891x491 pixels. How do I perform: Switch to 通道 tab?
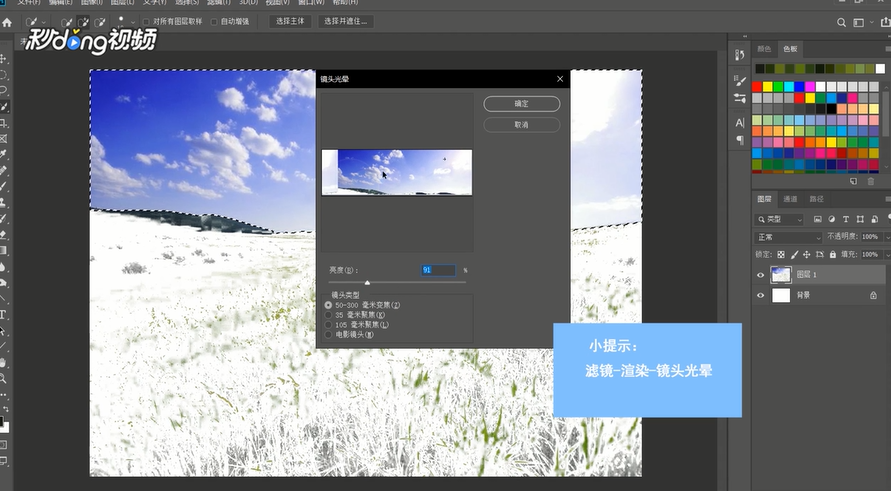pos(790,199)
